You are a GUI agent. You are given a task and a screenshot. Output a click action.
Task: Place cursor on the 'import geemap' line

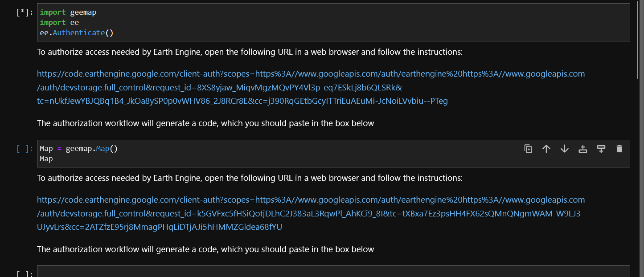coord(68,12)
